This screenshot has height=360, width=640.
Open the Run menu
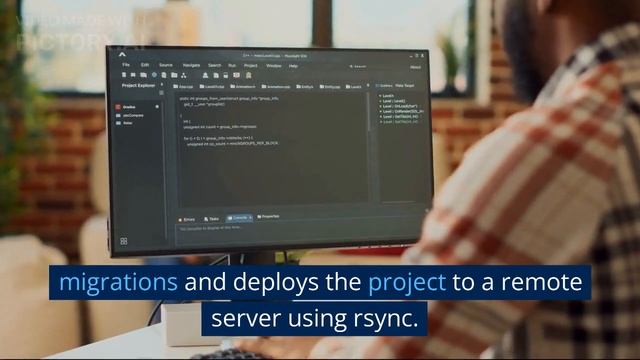click(x=232, y=65)
